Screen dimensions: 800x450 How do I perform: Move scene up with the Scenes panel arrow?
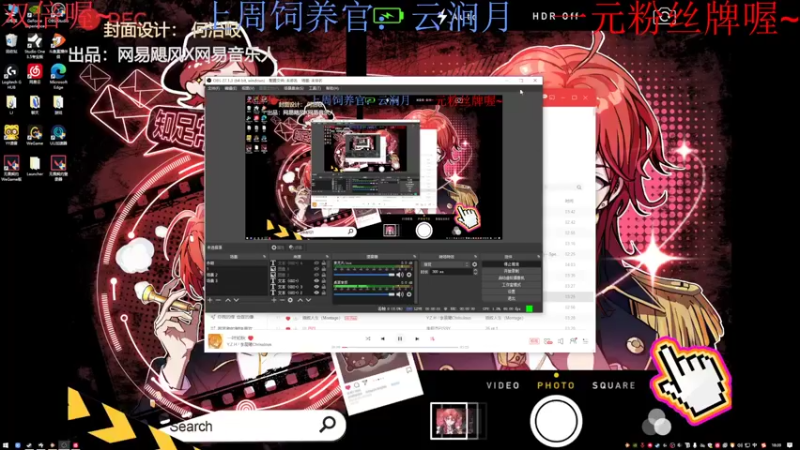(x=228, y=300)
